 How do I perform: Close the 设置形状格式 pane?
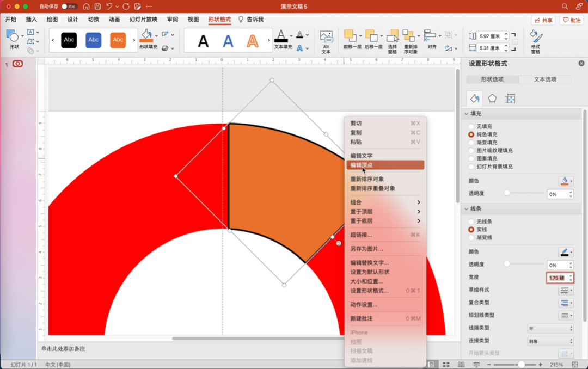point(581,63)
